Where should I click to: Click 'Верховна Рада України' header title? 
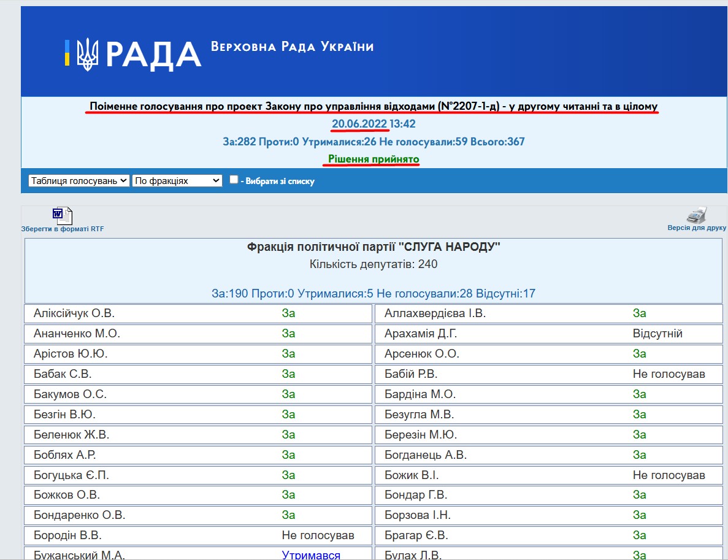[292, 47]
